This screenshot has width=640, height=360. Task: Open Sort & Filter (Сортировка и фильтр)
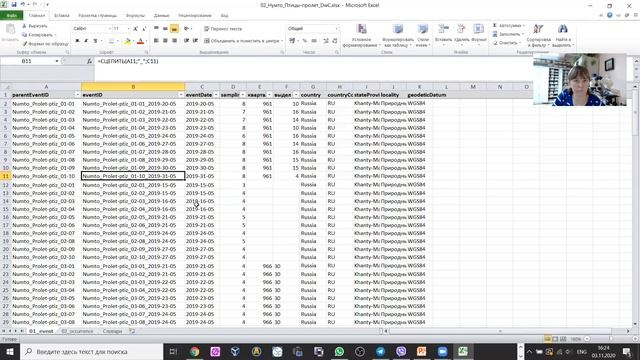coord(538,35)
